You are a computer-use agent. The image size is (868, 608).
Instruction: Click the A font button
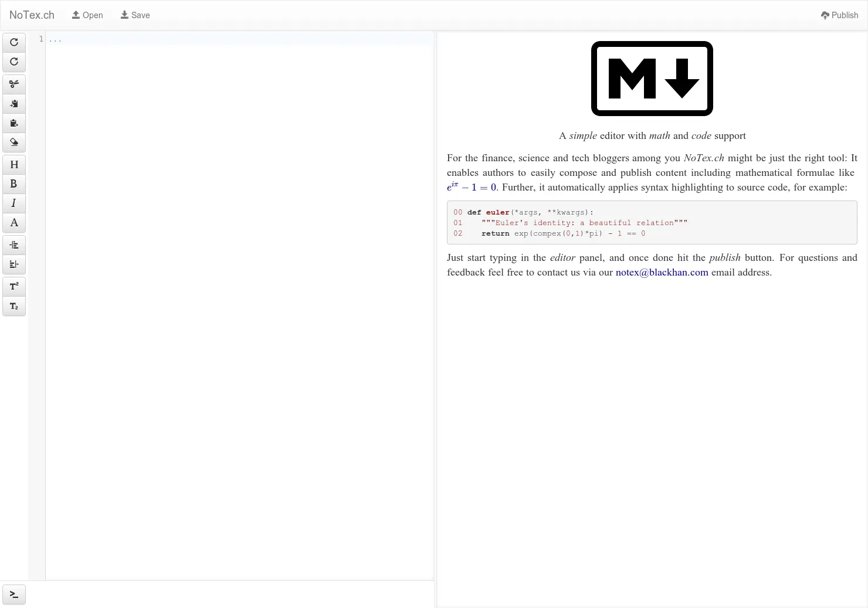click(x=14, y=223)
